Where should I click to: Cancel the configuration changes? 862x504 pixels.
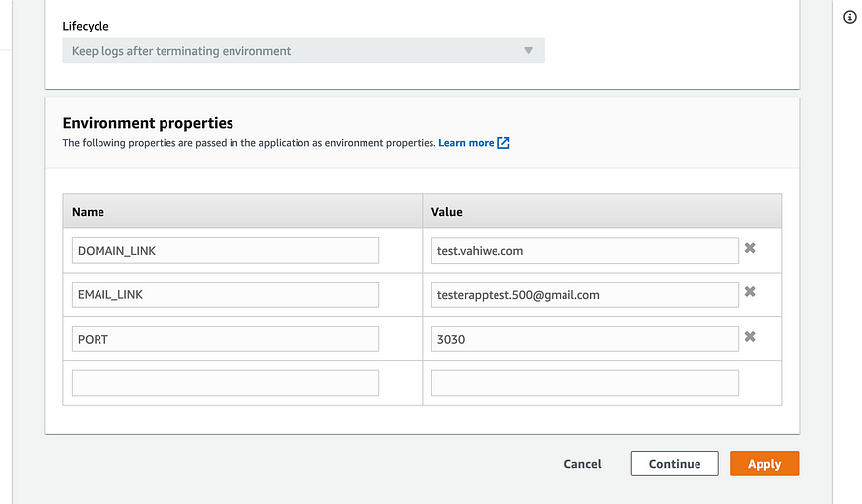(583, 464)
